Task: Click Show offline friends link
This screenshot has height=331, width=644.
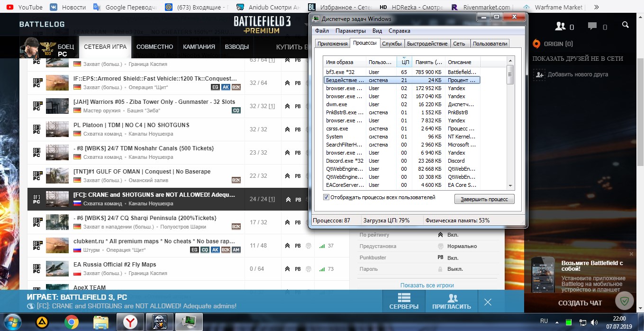Action: click(x=578, y=59)
